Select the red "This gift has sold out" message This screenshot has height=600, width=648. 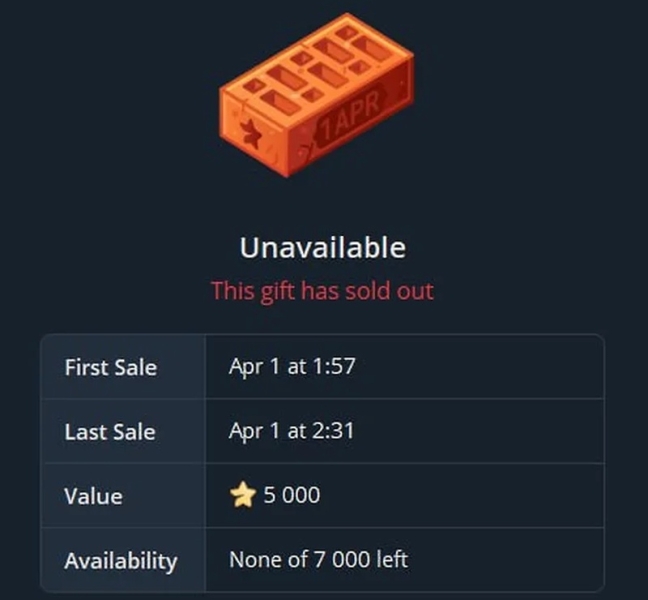[322, 291]
